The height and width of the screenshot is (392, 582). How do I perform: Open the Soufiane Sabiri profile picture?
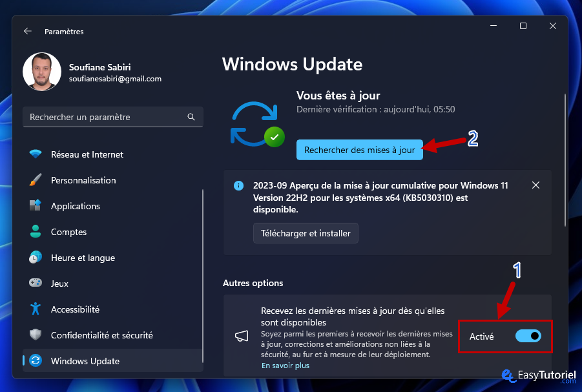point(42,71)
